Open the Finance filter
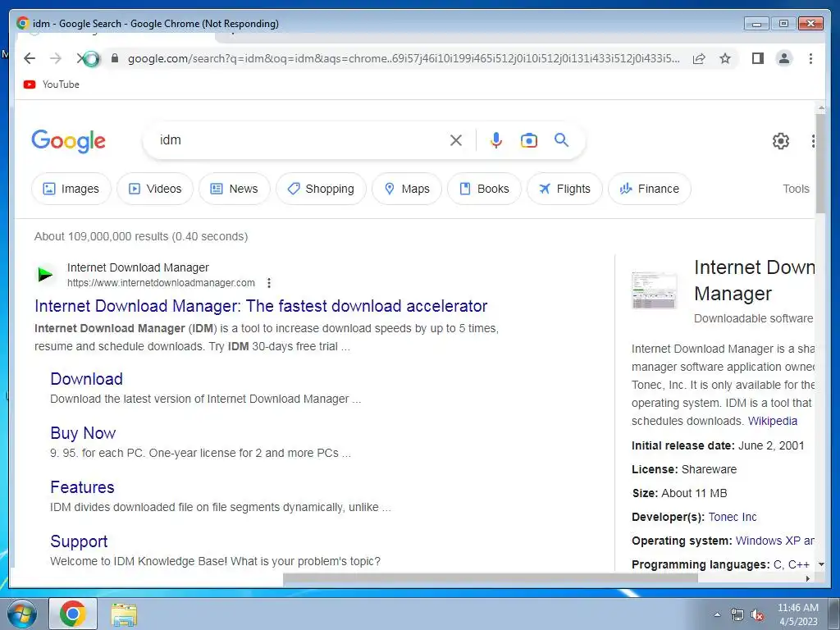This screenshot has height=630, width=840. [x=650, y=189]
